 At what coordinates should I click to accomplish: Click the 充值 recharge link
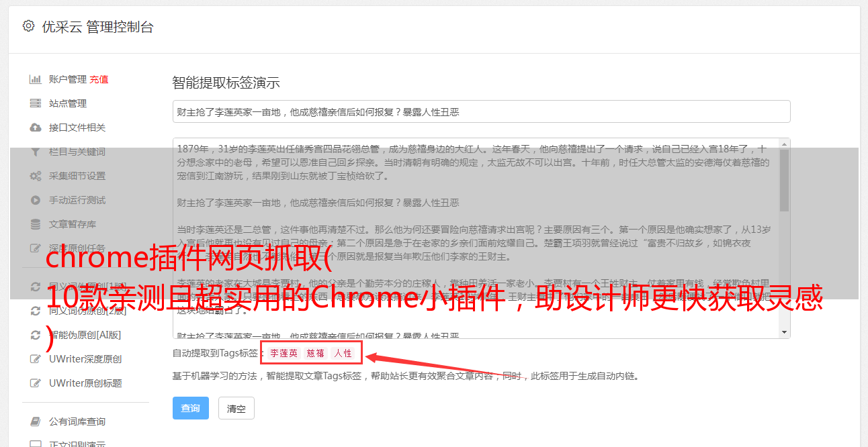[x=99, y=79]
